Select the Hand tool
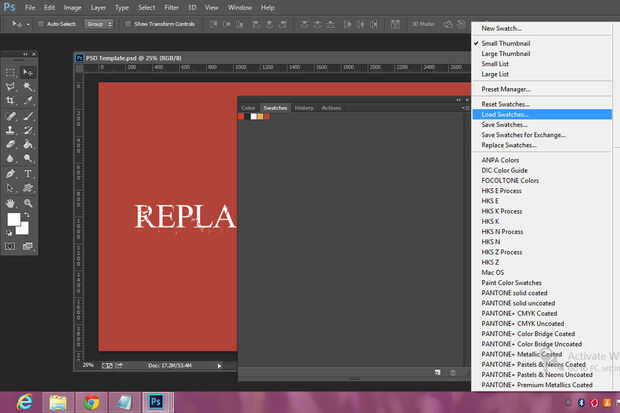 pyautogui.click(x=11, y=202)
